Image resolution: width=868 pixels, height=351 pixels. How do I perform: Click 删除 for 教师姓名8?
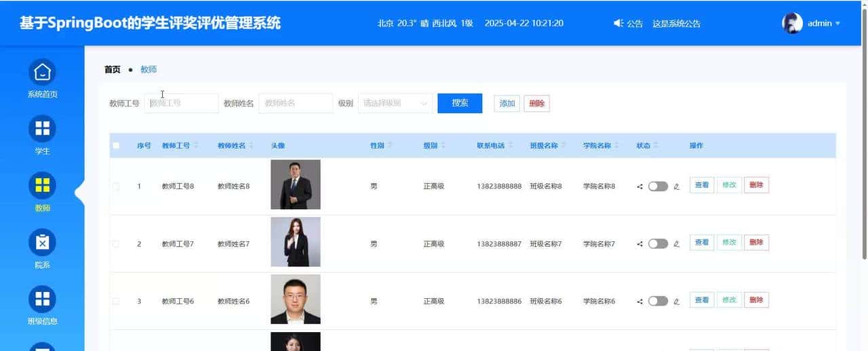(757, 185)
